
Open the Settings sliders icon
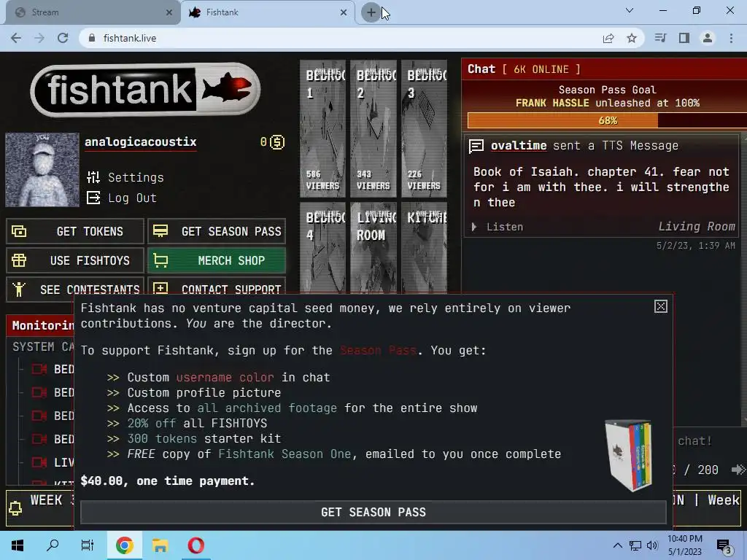(93, 177)
